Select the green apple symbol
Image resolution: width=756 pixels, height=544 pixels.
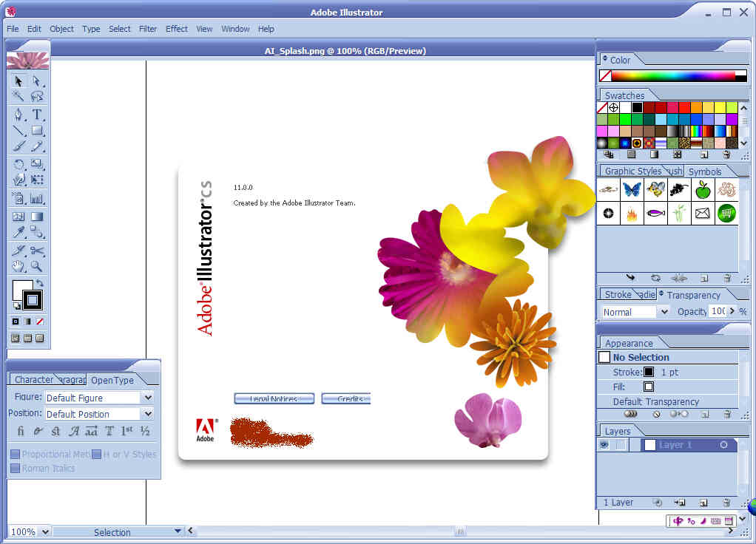[x=703, y=189]
